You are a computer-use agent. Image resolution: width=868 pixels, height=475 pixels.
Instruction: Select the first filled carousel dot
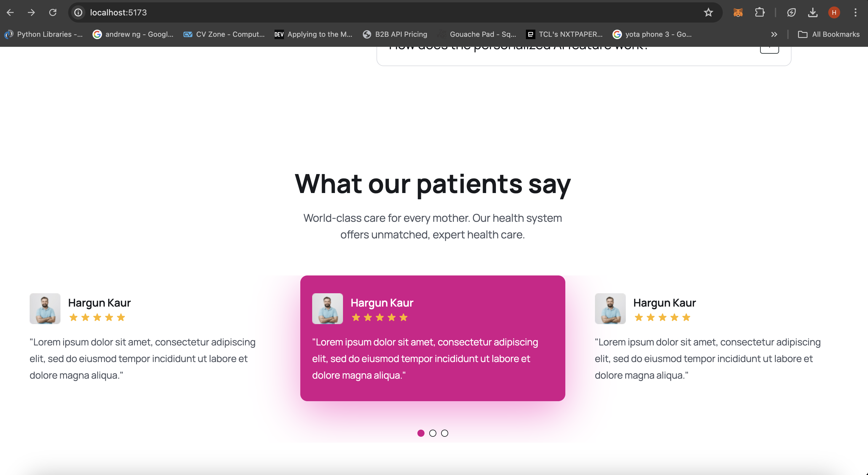coord(421,433)
